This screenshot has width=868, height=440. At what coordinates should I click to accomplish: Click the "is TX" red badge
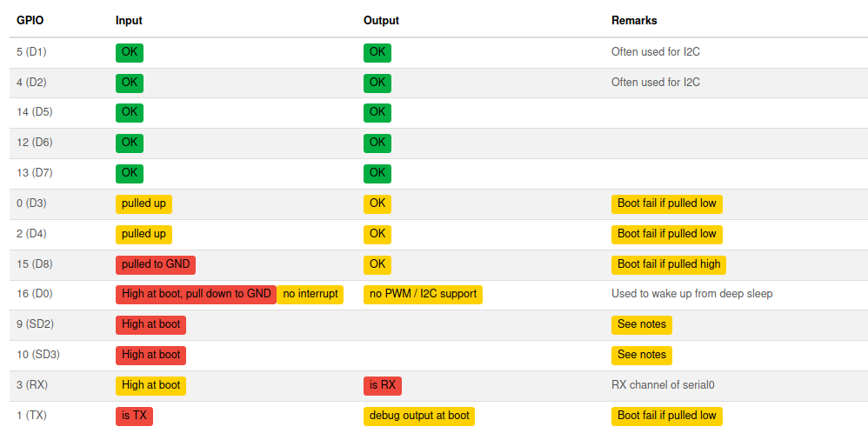click(134, 416)
